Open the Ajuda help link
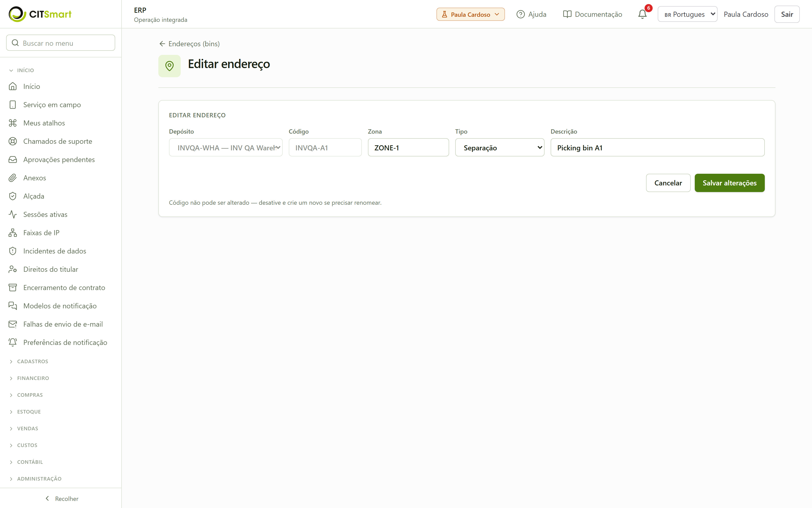 (532, 14)
